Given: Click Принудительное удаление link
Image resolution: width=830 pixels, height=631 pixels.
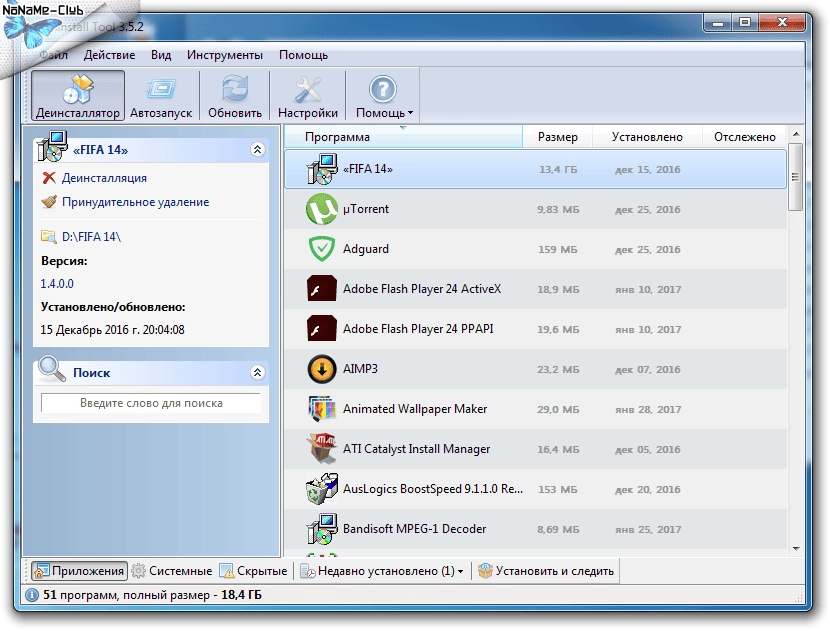Looking at the screenshot, I should [x=136, y=202].
